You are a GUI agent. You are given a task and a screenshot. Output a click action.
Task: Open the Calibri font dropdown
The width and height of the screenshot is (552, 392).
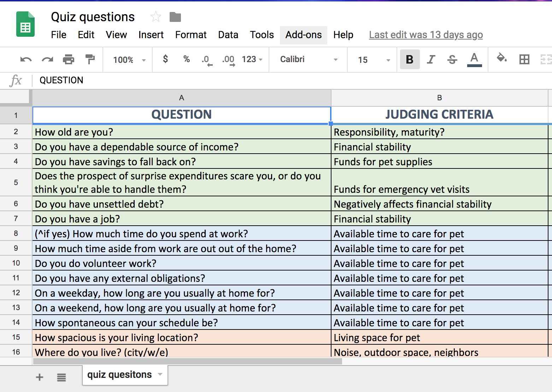coord(309,59)
